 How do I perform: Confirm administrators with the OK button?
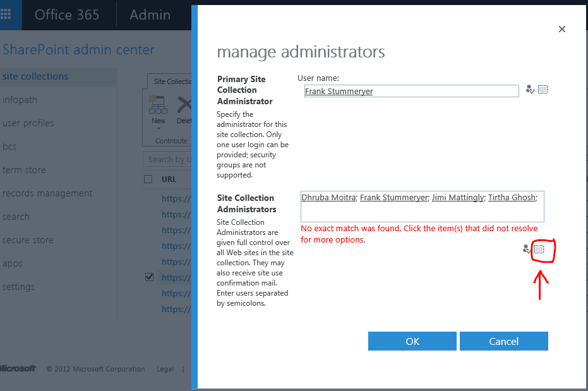click(412, 341)
